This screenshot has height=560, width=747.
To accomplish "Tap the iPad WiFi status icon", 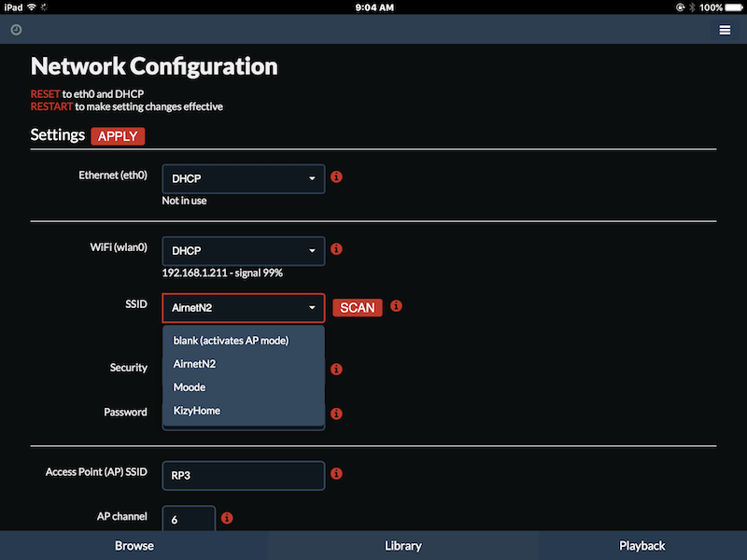I will coord(32,7).
